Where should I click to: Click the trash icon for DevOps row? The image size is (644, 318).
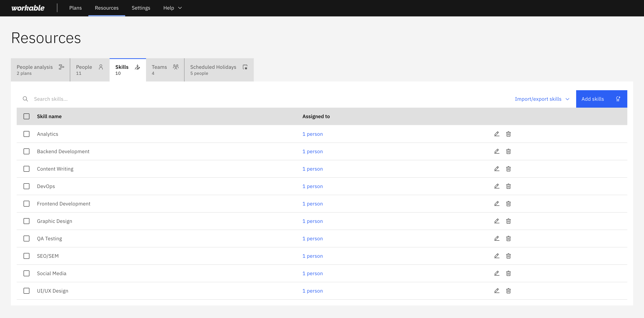[508, 186]
